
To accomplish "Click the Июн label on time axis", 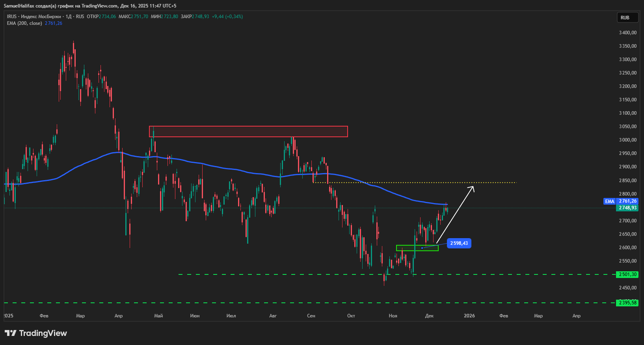I will 195,316.
